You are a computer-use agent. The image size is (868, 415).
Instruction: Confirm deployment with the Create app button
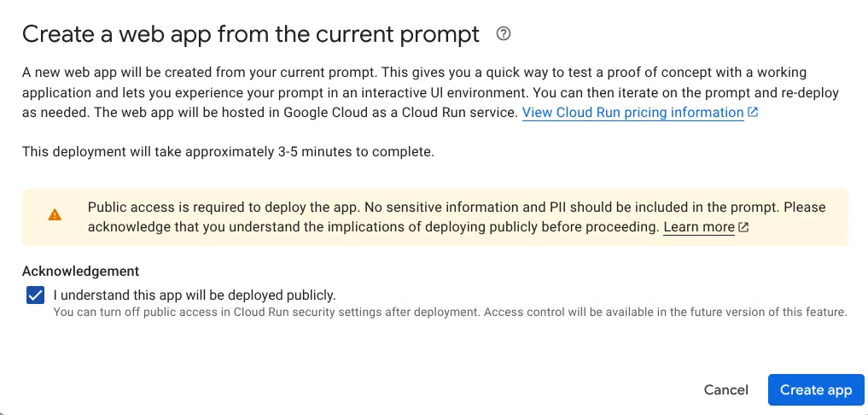pos(816,390)
